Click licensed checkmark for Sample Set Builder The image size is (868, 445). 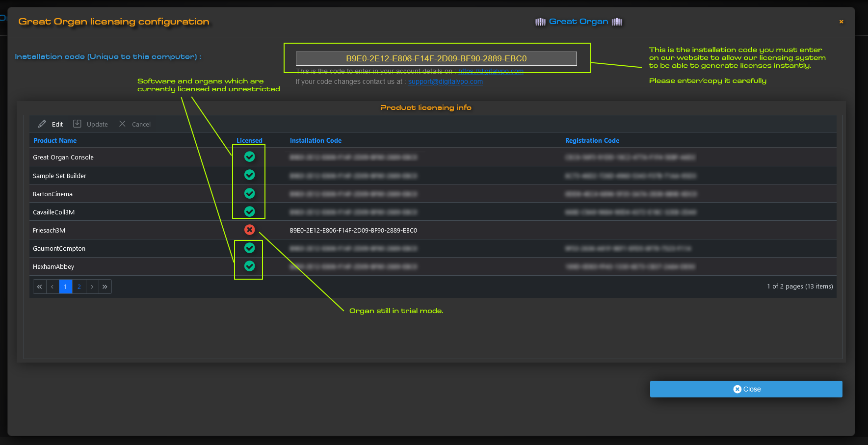(250, 175)
